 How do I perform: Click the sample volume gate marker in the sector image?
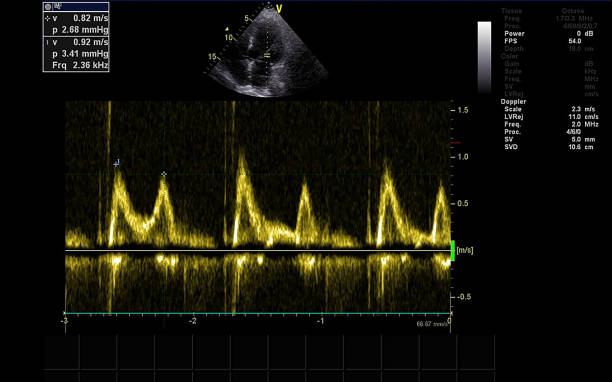coord(267,55)
